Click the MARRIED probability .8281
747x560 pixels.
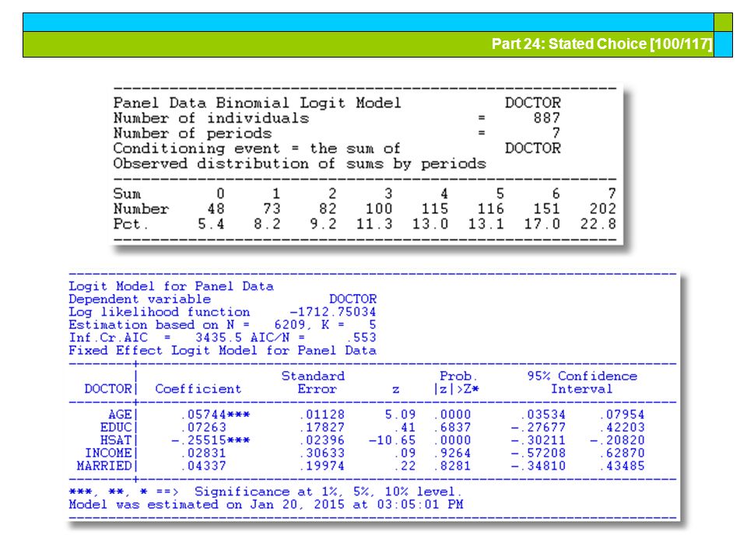click(452, 466)
